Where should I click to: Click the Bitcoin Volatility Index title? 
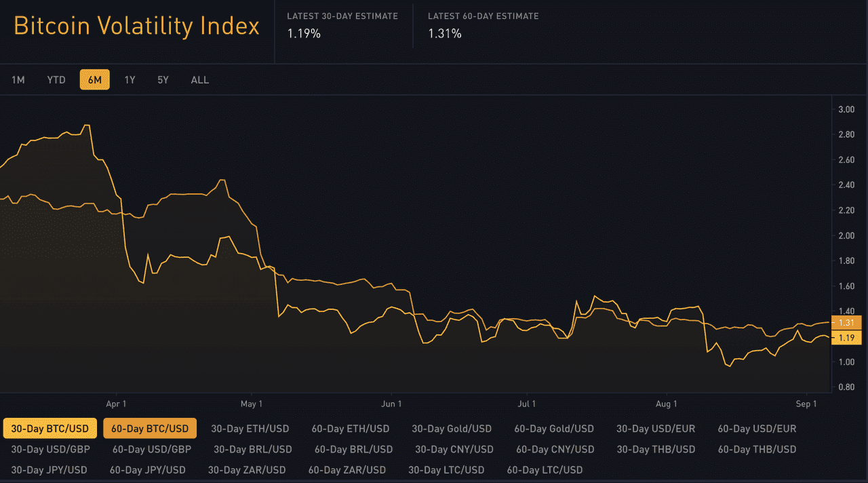pos(136,26)
